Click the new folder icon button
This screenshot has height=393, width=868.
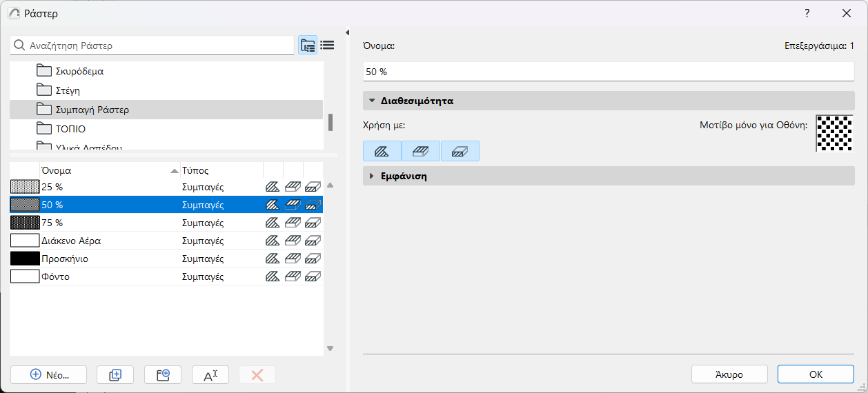tap(163, 374)
